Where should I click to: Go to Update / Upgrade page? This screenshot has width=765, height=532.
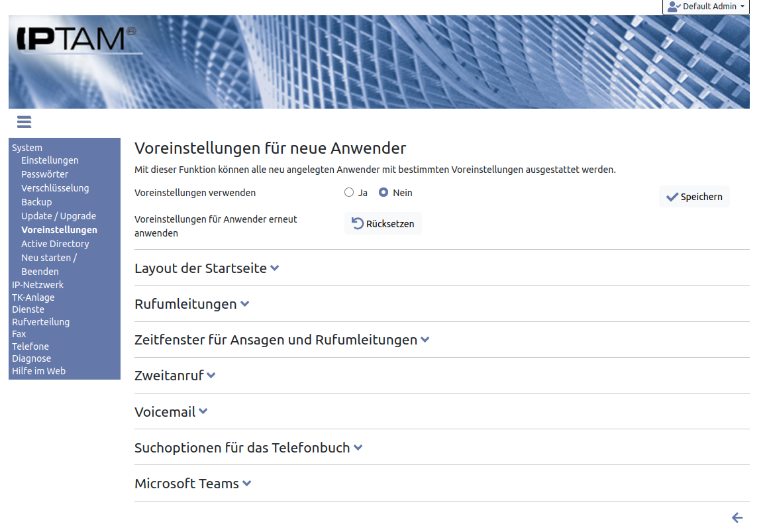coord(58,216)
